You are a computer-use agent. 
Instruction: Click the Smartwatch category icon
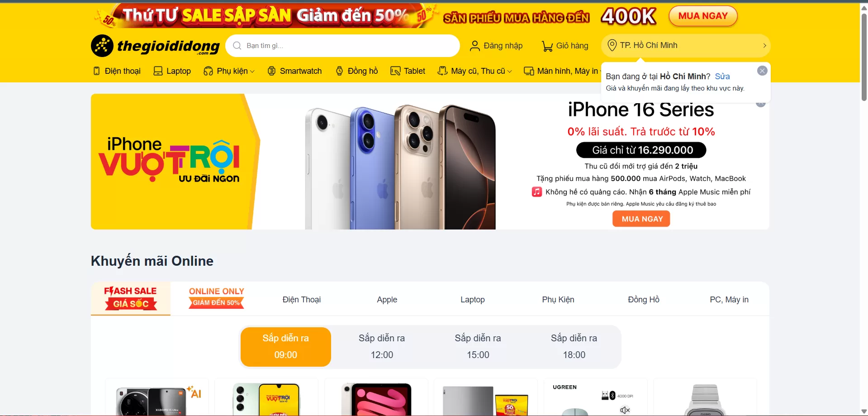pyautogui.click(x=272, y=71)
